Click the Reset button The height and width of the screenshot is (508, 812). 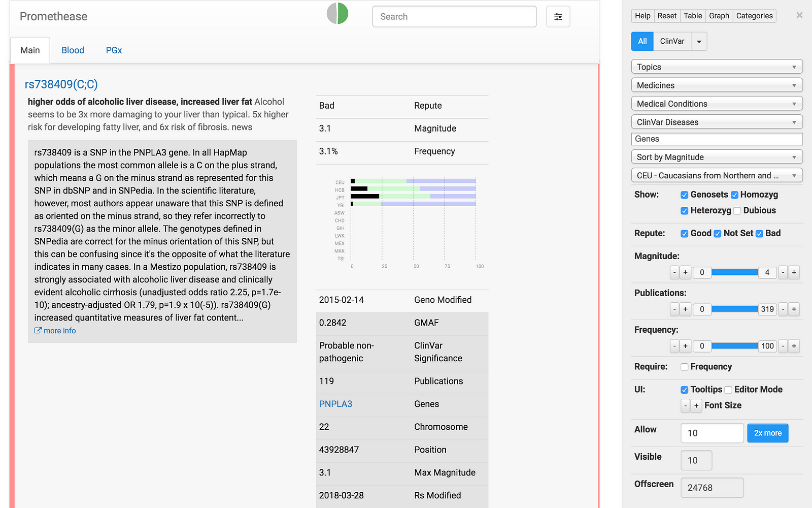[x=667, y=16]
